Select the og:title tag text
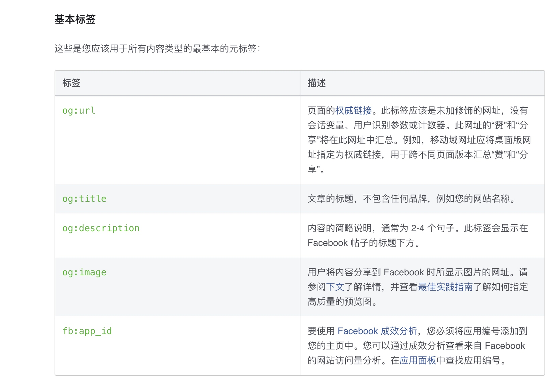The height and width of the screenshot is (392, 550). [x=84, y=199]
